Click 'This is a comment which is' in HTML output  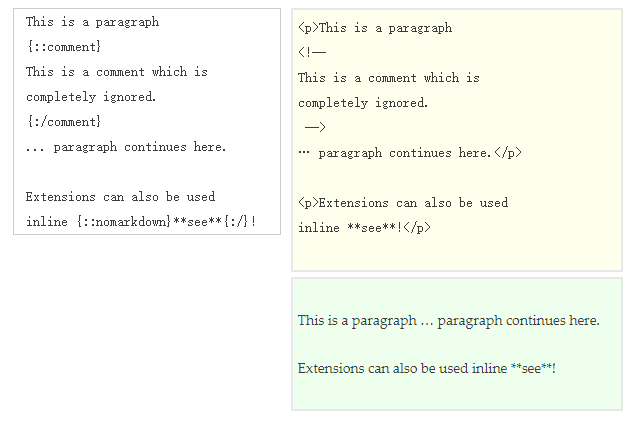[388, 78]
